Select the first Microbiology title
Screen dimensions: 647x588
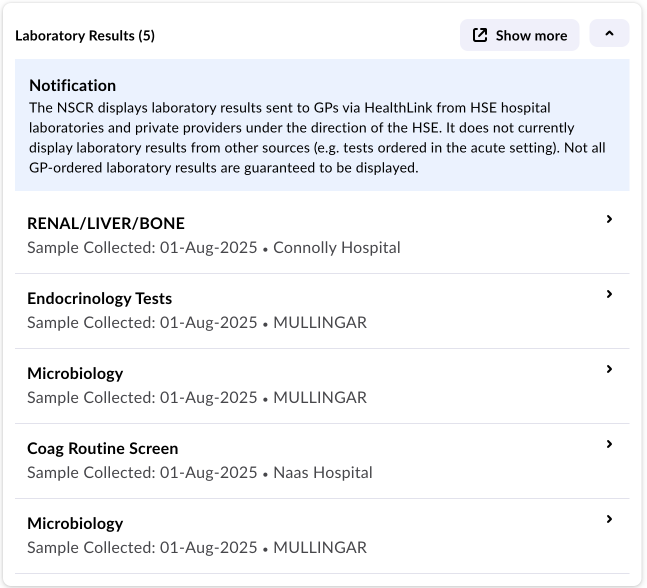(x=75, y=373)
